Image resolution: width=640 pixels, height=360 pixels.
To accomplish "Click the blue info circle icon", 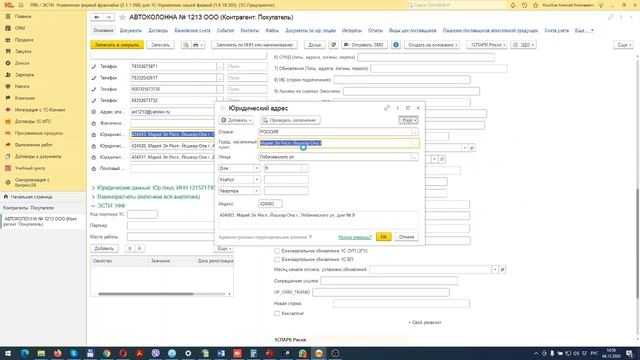I will point(396,45).
